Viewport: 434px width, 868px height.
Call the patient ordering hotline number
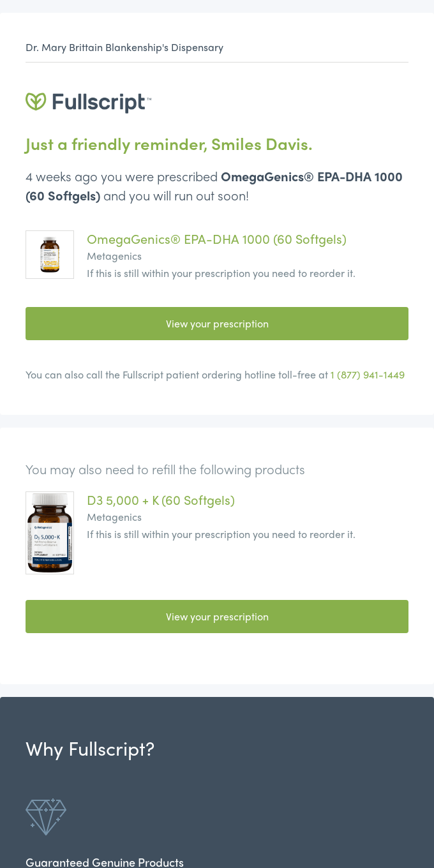click(368, 375)
